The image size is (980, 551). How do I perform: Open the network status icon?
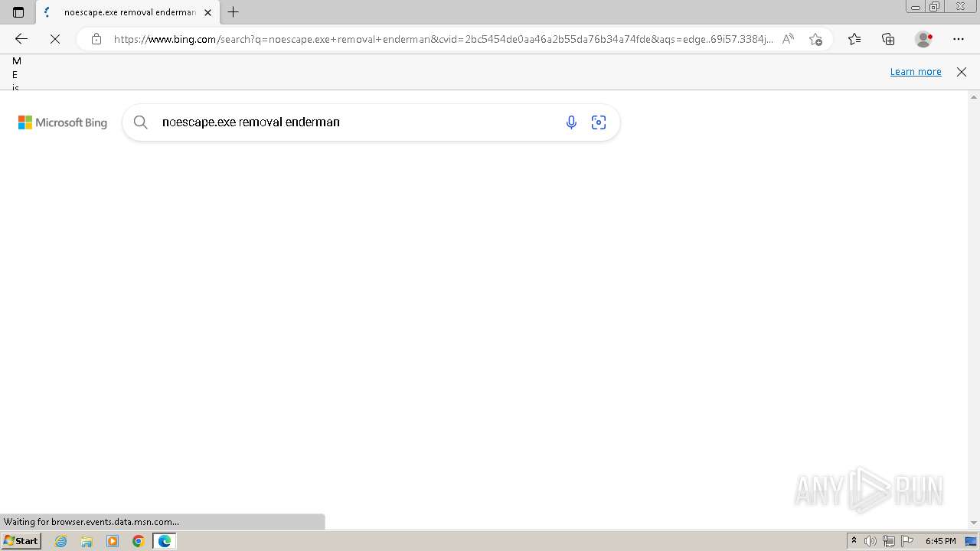(888, 541)
